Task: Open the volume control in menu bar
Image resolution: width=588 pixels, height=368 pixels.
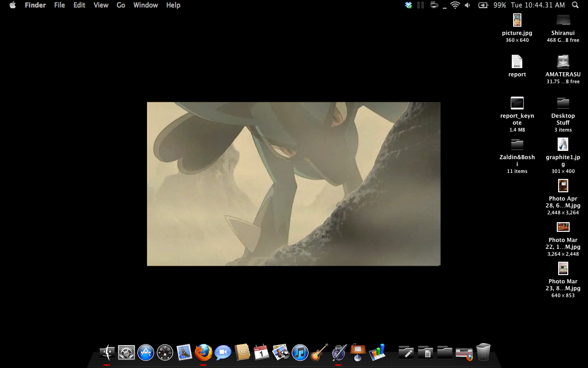Action: click(468, 5)
